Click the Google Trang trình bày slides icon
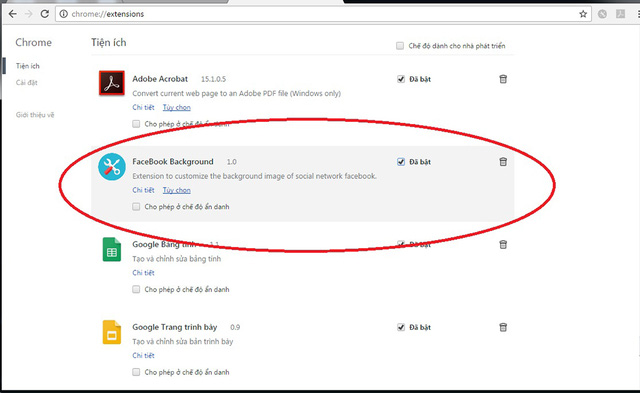640x393 pixels. click(x=111, y=332)
